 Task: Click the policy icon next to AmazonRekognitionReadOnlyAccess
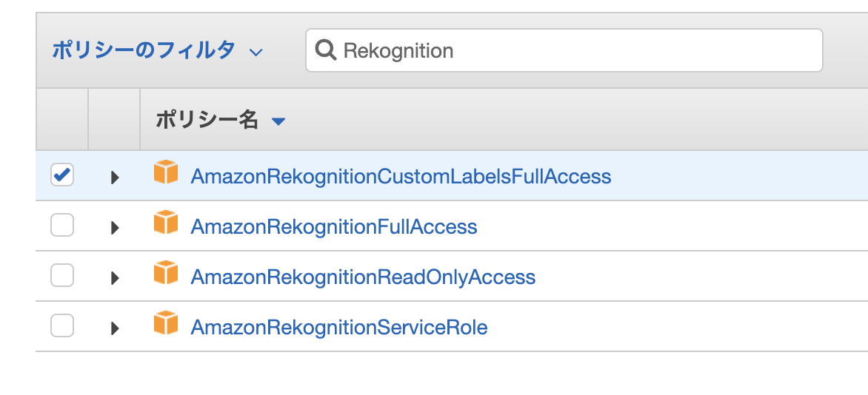click(166, 274)
